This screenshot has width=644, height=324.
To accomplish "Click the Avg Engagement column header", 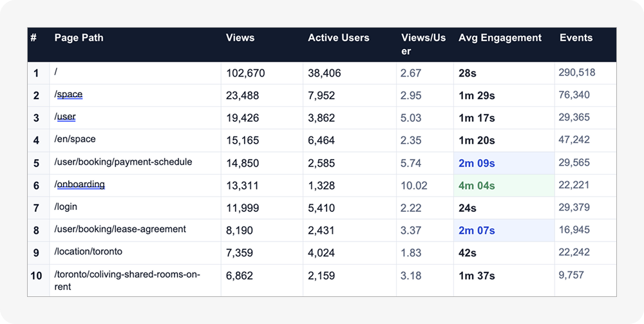I will (500, 38).
